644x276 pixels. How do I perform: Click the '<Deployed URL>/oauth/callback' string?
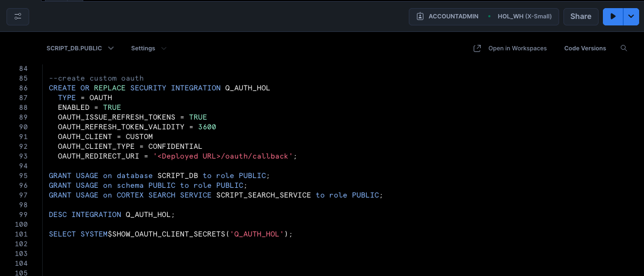click(223, 156)
